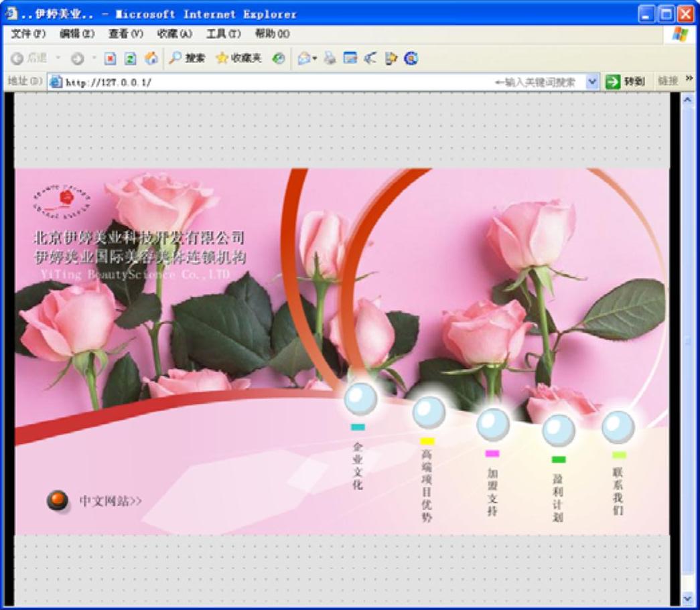This screenshot has width=700, height=610.
Task: Click the vertical scrollbar down arrow
Action: (687, 598)
